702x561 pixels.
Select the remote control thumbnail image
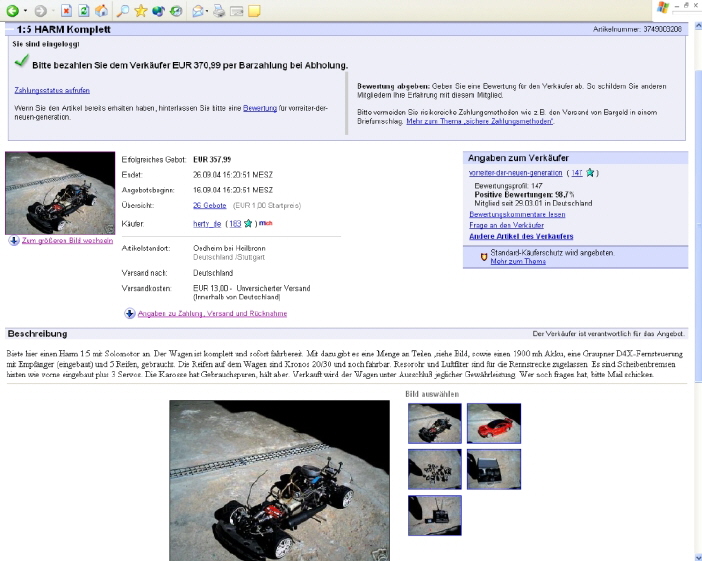click(434, 515)
